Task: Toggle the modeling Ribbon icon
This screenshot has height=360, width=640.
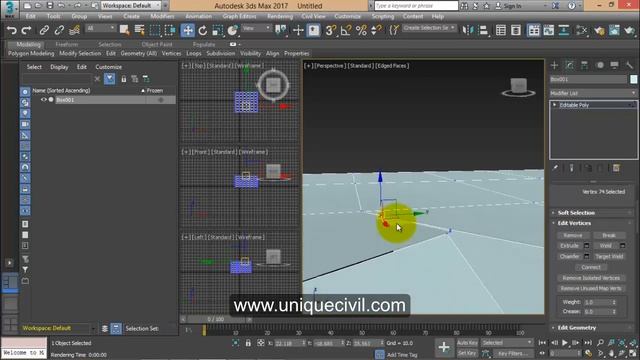Action: click(534, 30)
